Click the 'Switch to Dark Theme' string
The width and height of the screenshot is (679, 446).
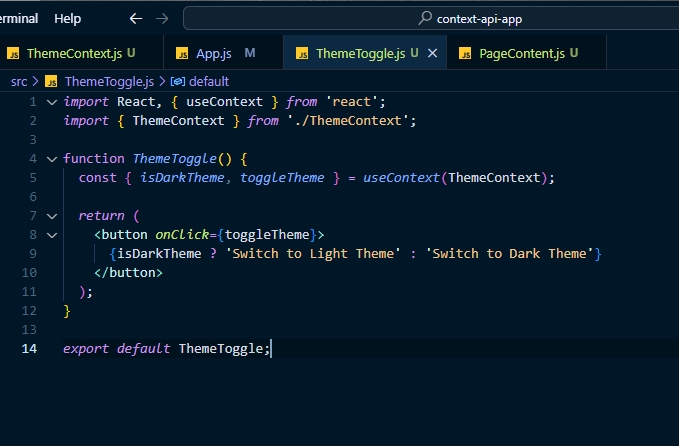509,253
